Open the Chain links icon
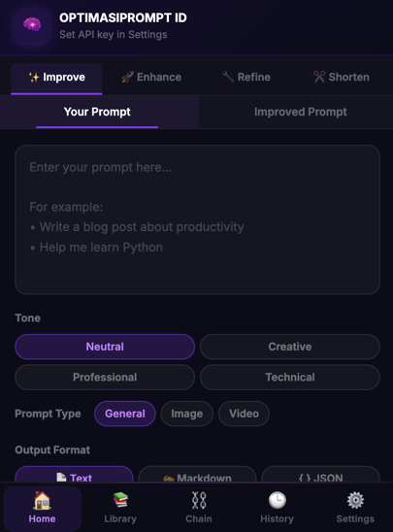This screenshot has height=532, width=393. pos(199,500)
